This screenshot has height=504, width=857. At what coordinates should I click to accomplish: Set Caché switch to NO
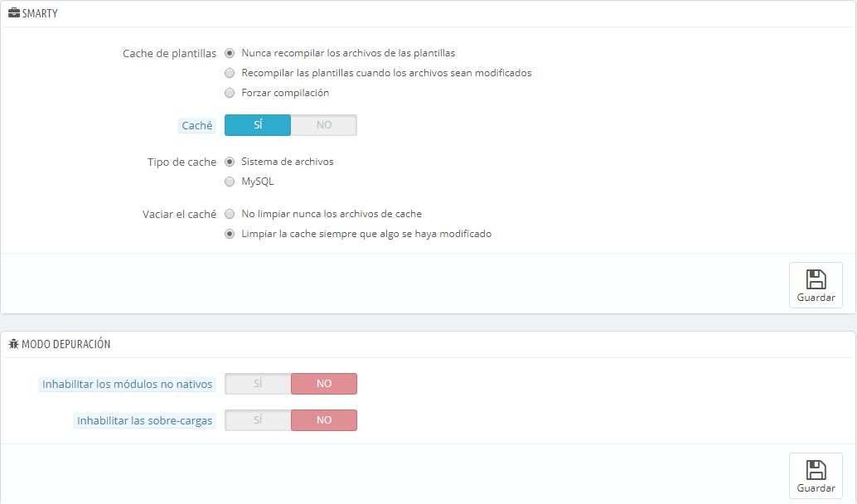pyautogui.click(x=324, y=125)
